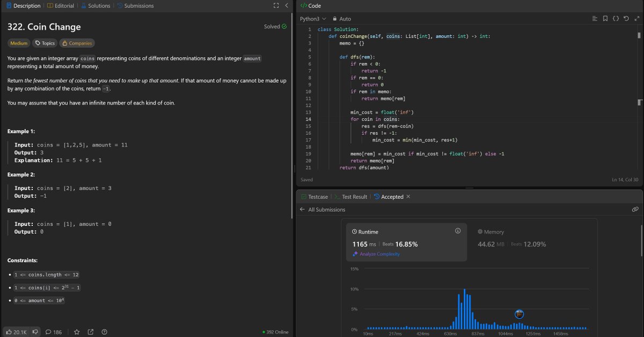Screen dimensions: 644x337
Task: Open the help question mark icon
Action: point(104,332)
